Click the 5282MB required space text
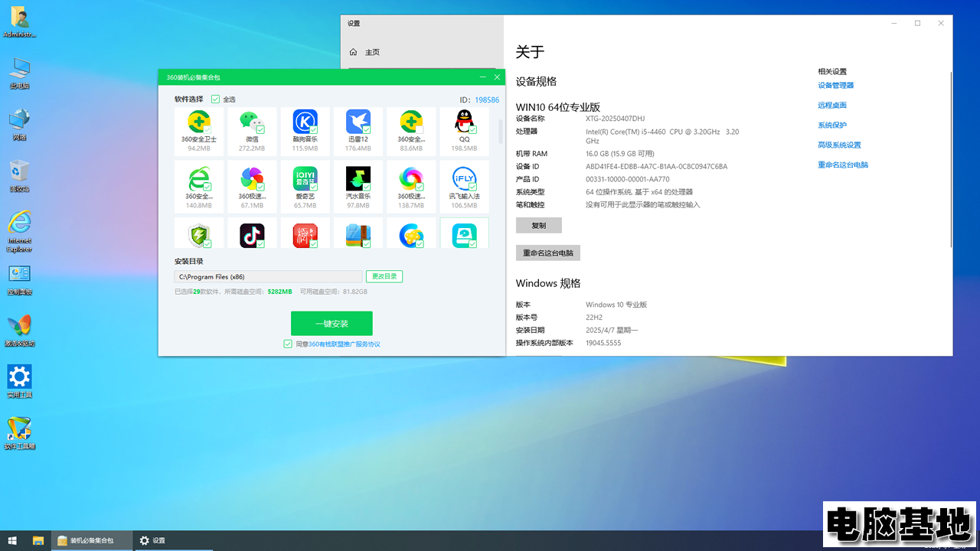Screen dimensions: 980x551 point(279,292)
